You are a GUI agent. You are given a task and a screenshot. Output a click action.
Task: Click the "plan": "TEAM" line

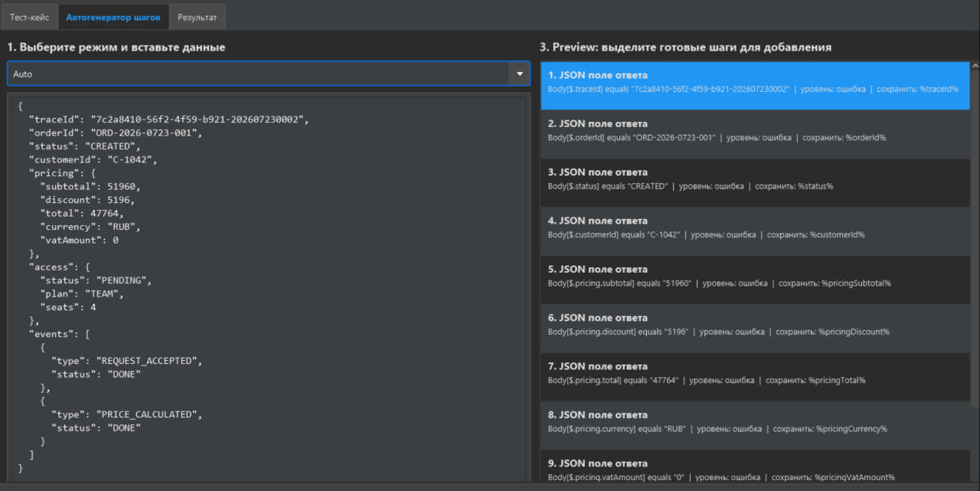coord(82,293)
